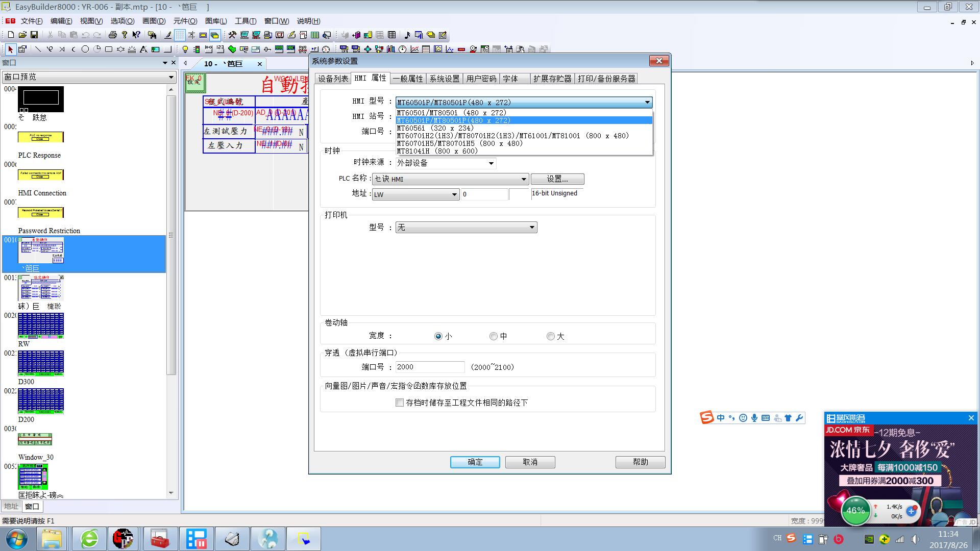Viewport: 980px width, 551px height.
Task: Expand the printer model dropdown
Action: point(531,228)
